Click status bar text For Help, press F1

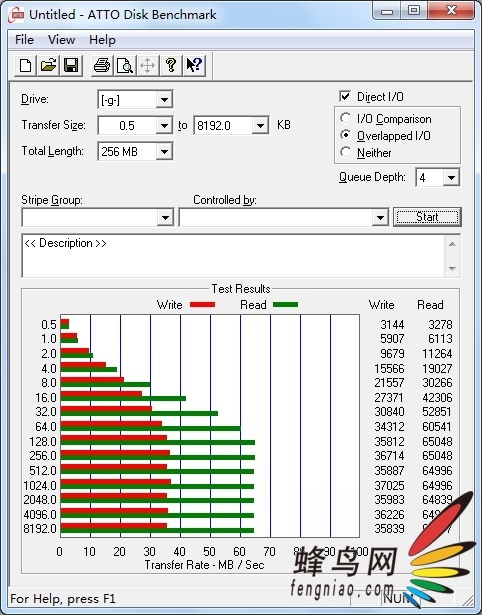tap(63, 599)
